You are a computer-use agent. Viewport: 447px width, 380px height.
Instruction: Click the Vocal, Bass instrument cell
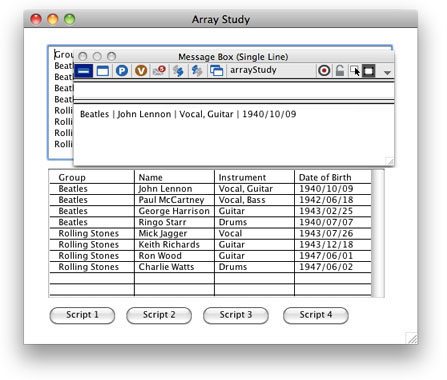(254, 200)
